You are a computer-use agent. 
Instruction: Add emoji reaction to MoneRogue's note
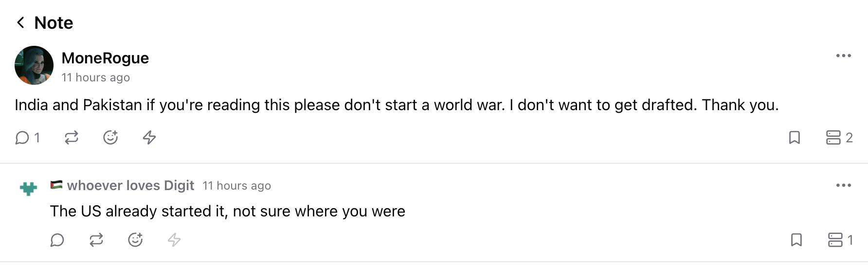pyautogui.click(x=110, y=138)
